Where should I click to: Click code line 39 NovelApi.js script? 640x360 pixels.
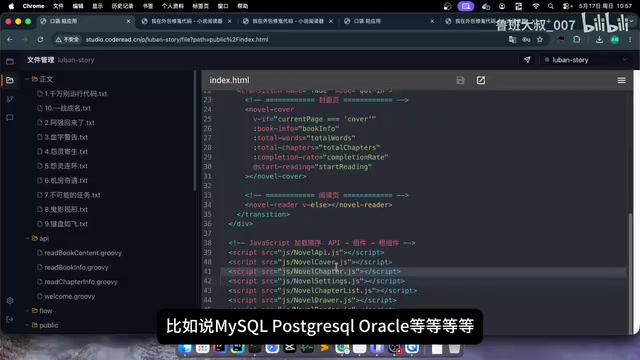pos(306,253)
